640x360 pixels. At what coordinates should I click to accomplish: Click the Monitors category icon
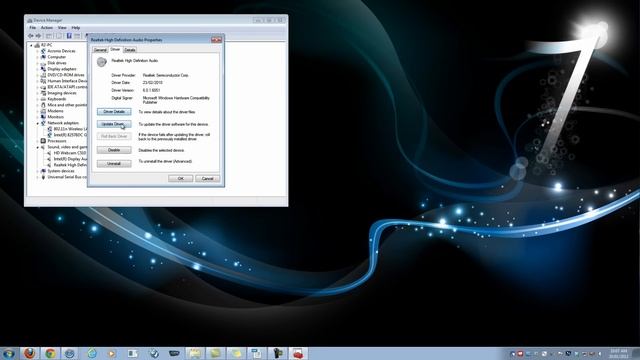coord(43,117)
